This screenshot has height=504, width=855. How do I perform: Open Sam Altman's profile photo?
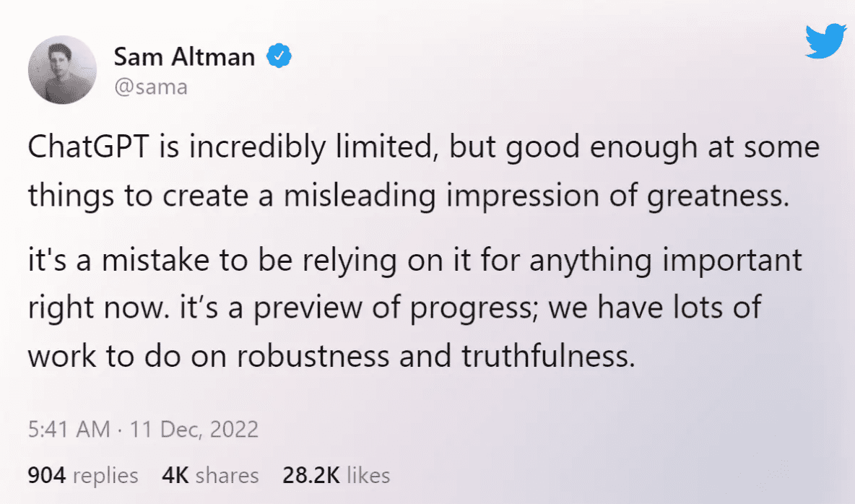(62, 69)
